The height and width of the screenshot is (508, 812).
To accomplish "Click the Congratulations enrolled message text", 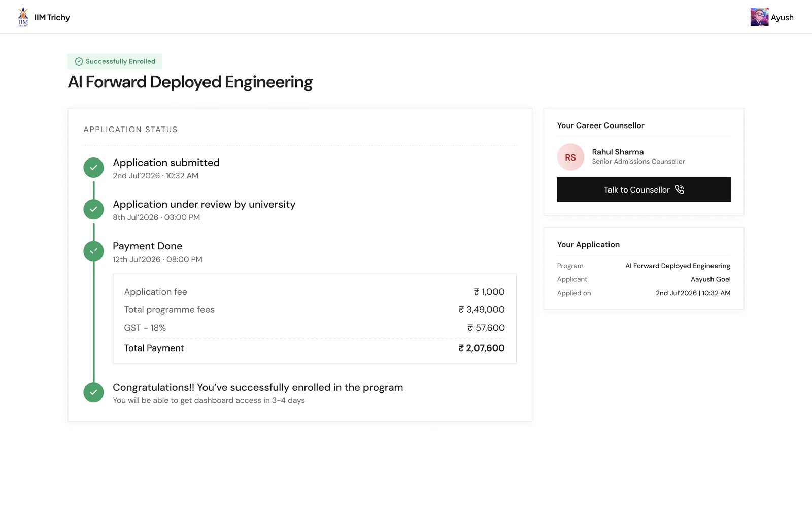I will coord(258,387).
